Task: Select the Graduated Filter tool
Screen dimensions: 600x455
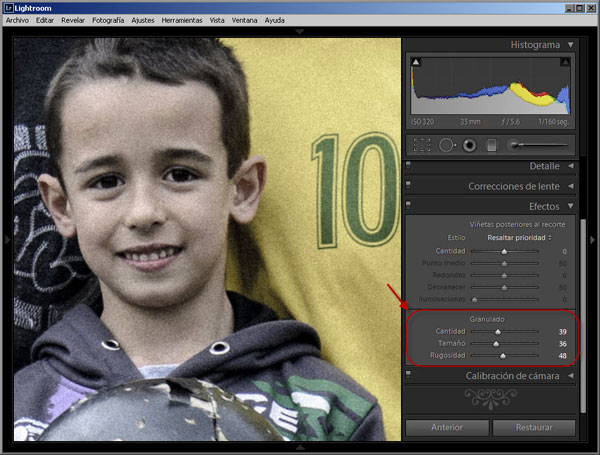Action: tap(492, 145)
